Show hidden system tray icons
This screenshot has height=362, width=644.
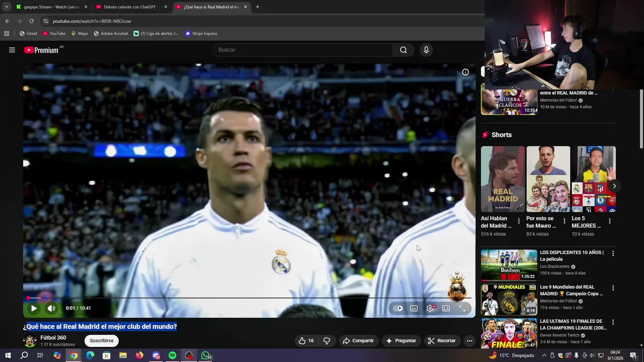pos(544,355)
